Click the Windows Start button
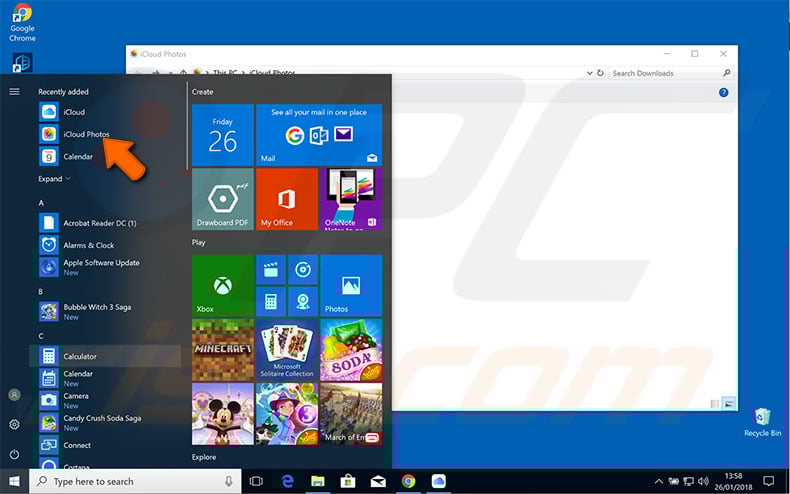Screen dimensions: 790x494 (x=14, y=481)
